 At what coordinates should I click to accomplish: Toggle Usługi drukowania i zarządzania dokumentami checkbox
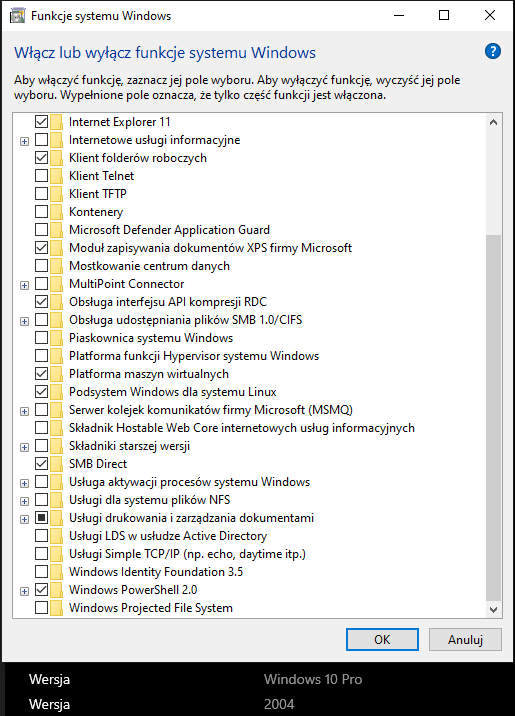(42, 518)
